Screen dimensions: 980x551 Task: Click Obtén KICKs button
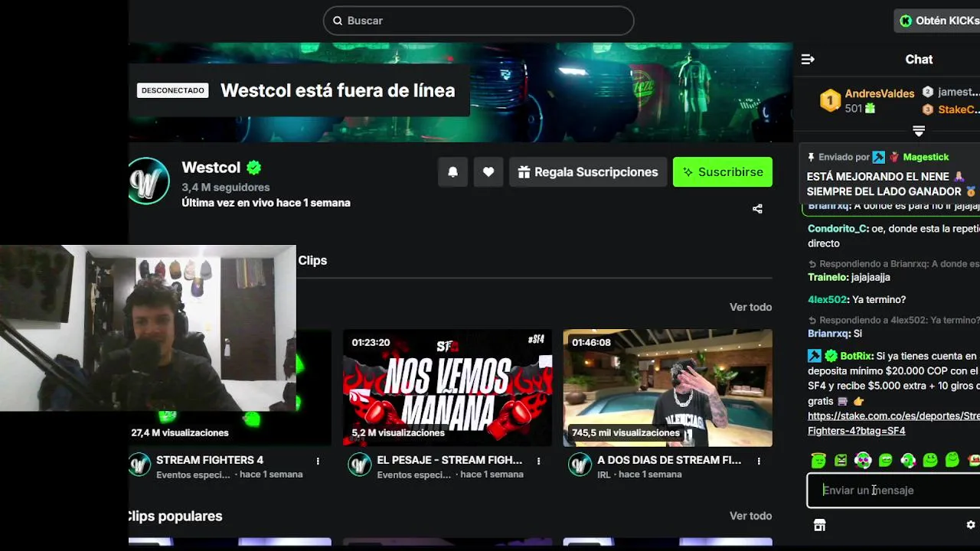coord(939,21)
